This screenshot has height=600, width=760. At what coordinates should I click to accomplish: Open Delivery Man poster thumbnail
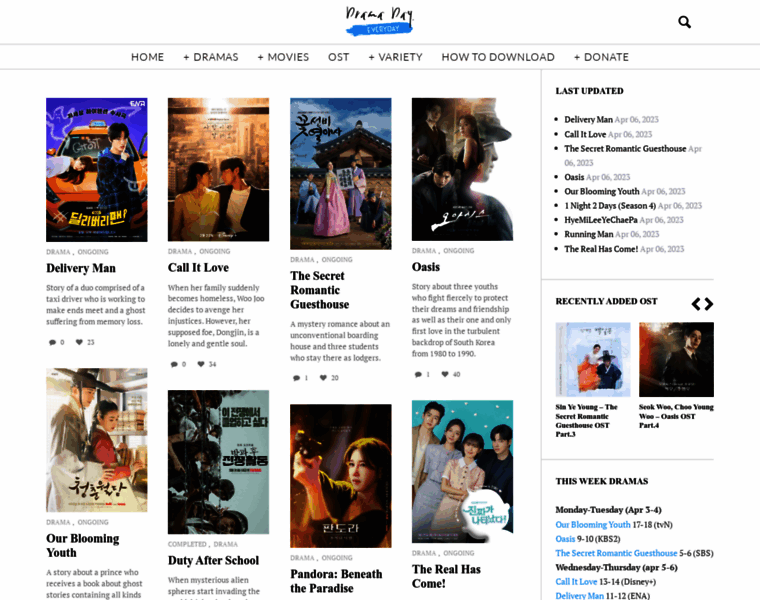[x=96, y=170]
